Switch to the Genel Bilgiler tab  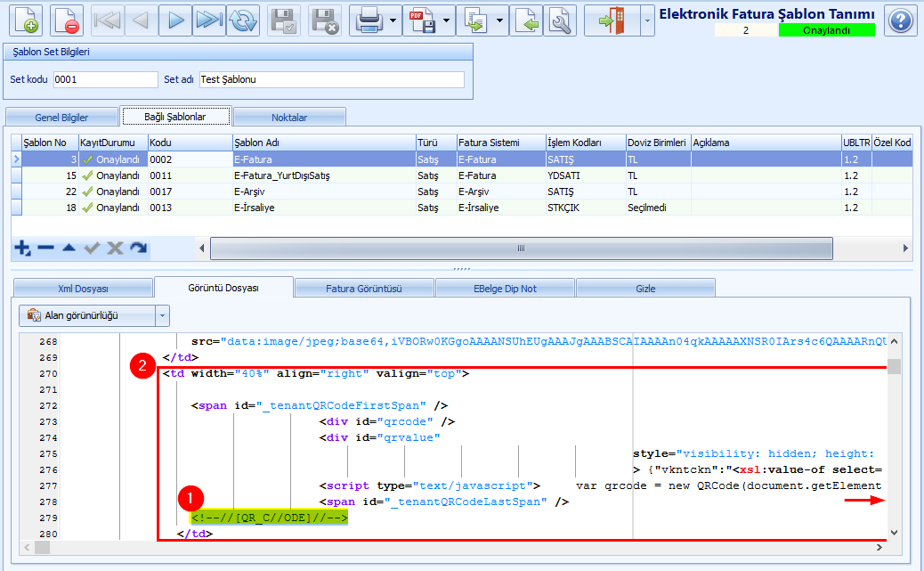(61, 117)
